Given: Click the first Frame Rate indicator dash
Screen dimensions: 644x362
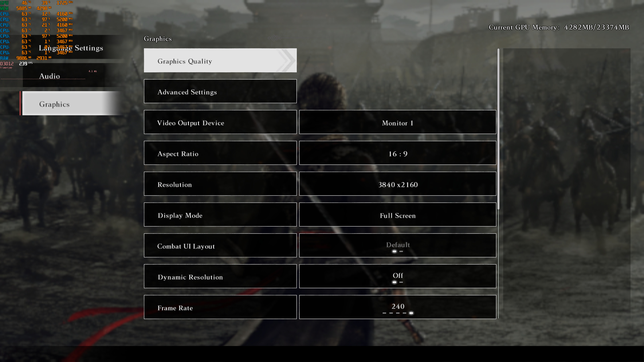Looking at the screenshot, I should coord(384,313).
